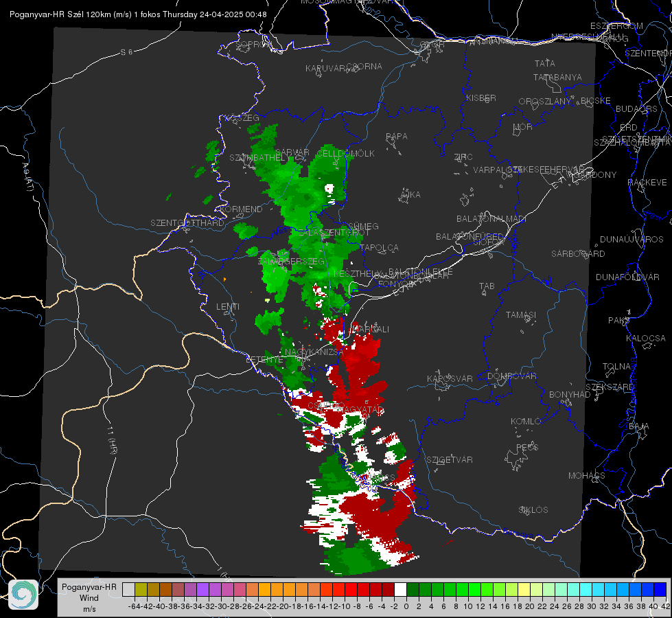
Task: Select the DUNAFÖLDVÁR label
Action: pyautogui.click(x=627, y=277)
